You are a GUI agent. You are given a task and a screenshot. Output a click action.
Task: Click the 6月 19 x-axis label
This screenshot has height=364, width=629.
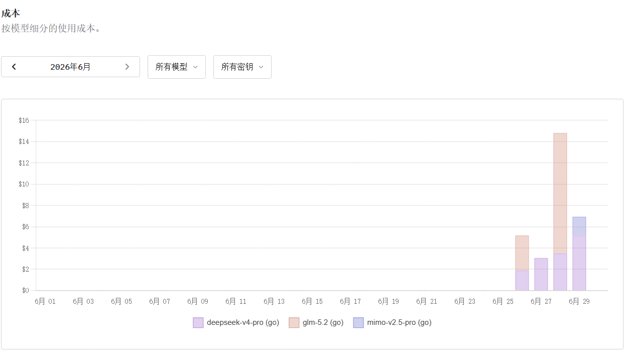tap(389, 301)
